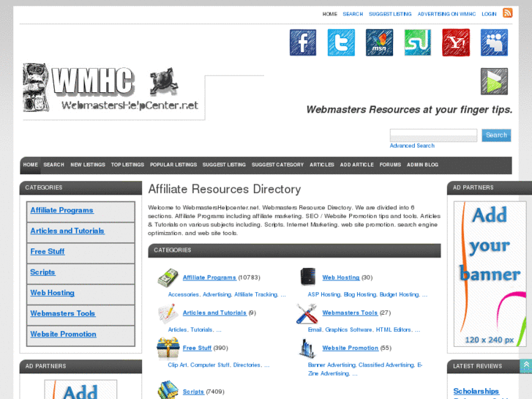
Task: Open Advanced Search link
Action: coord(412,146)
